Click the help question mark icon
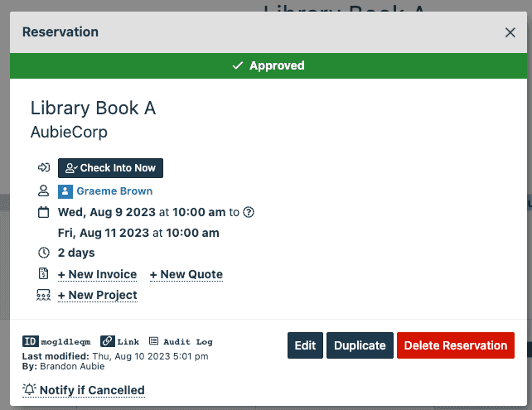The image size is (532, 410). pos(249,212)
